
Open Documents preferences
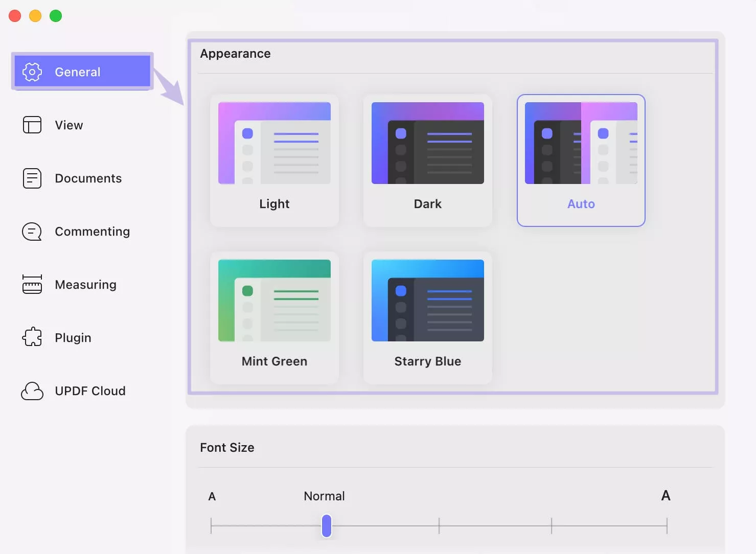(82, 178)
